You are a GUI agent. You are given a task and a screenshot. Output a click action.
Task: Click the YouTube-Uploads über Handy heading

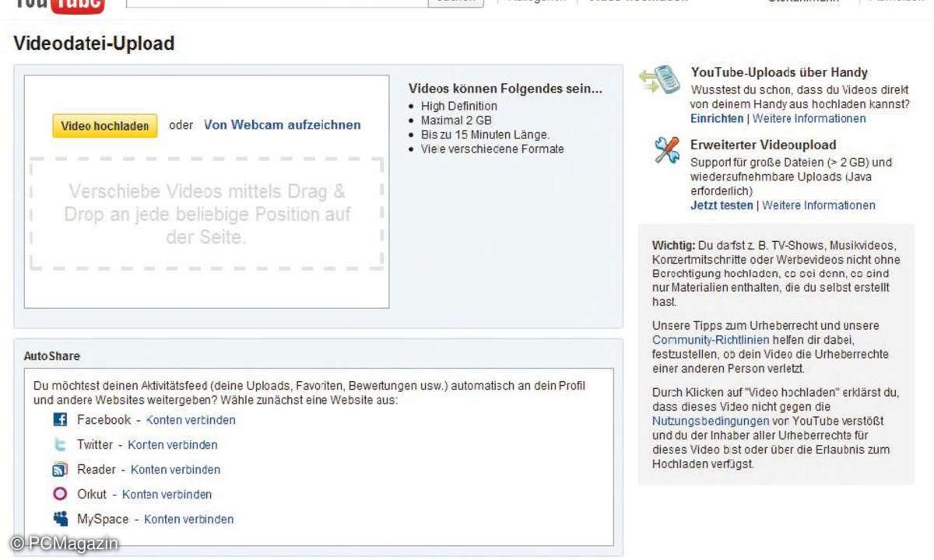(x=779, y=72)
